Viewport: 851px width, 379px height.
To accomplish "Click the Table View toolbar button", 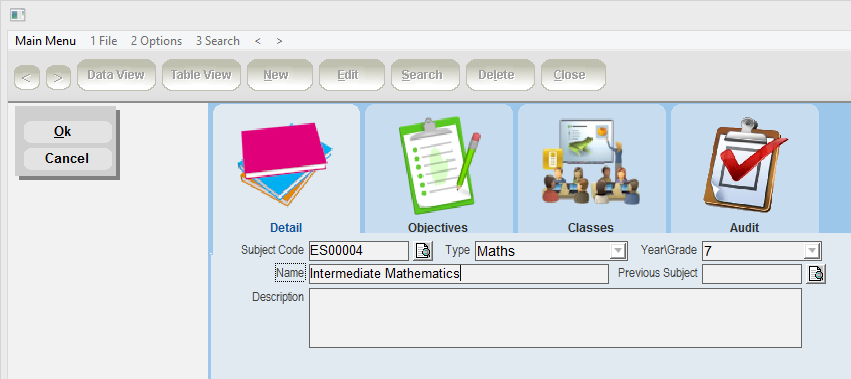I will [x=201, y=75].
